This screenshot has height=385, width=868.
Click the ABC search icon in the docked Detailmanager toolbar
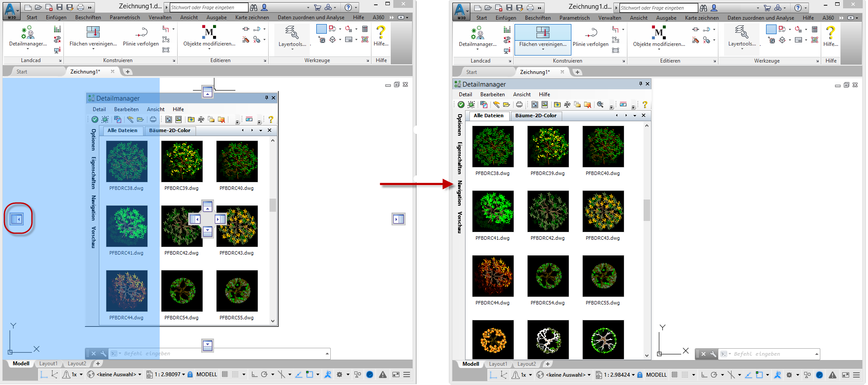click(x=567, y=105)
